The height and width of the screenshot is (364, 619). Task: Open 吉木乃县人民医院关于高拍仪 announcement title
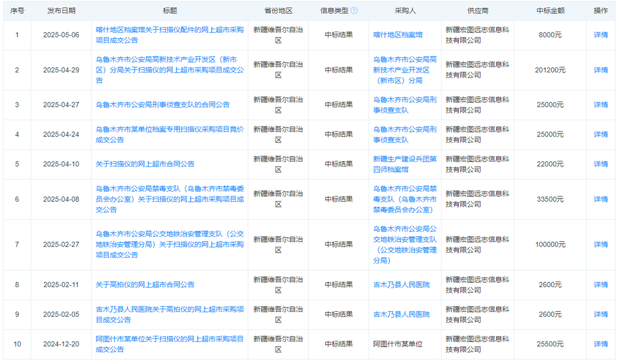tap(170, 315)
